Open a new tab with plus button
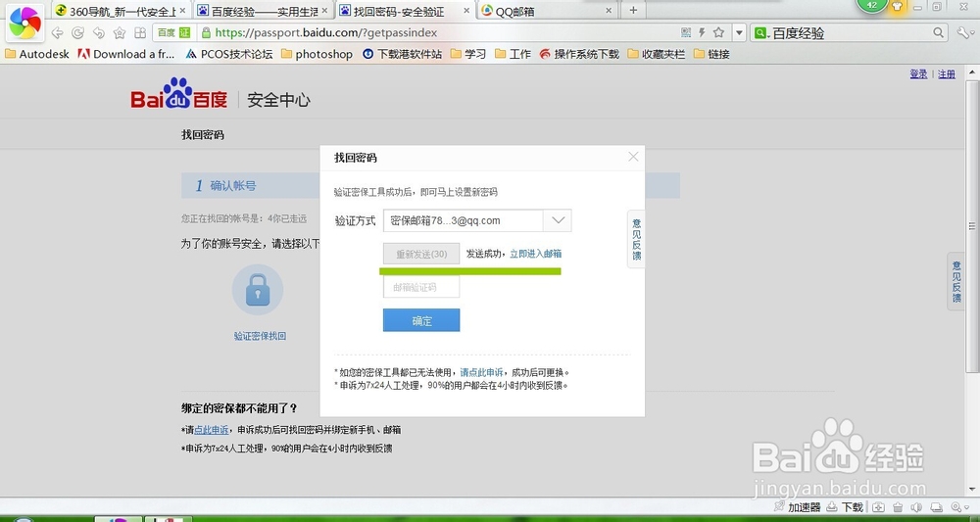 633,10
